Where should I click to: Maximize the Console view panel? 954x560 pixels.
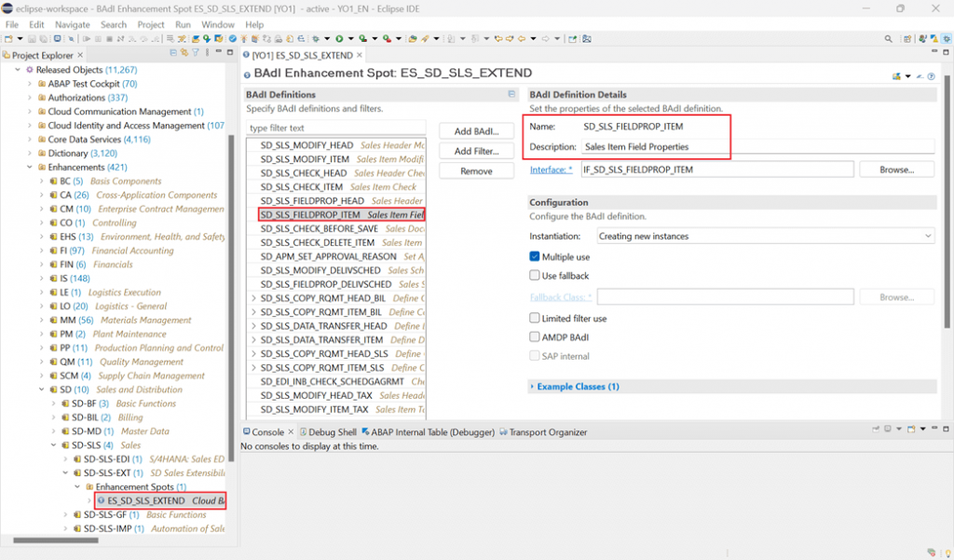(947, 430)
